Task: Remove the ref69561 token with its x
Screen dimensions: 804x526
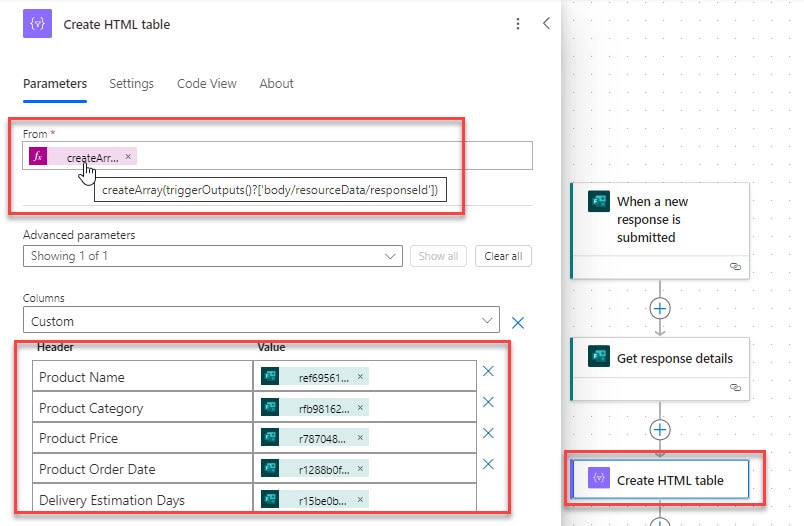Action: coord(360,376)
